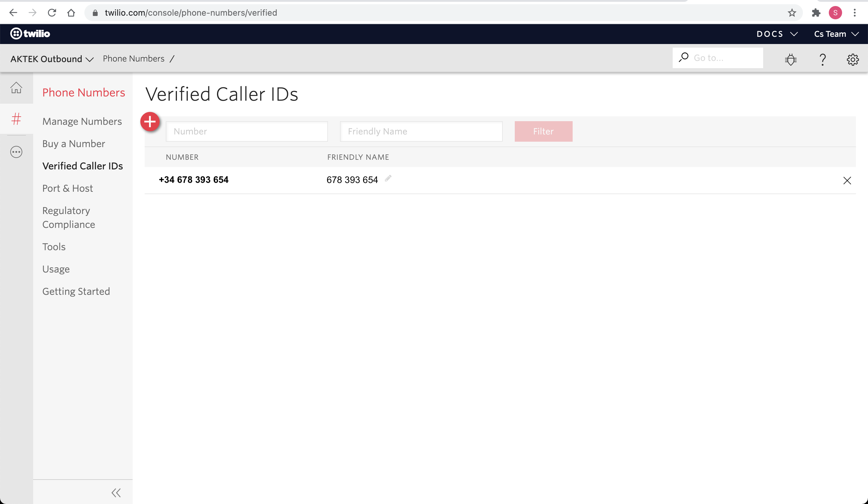
Task: Click the Phone Numbers sidebar heading
Action: tap(84, 92)
